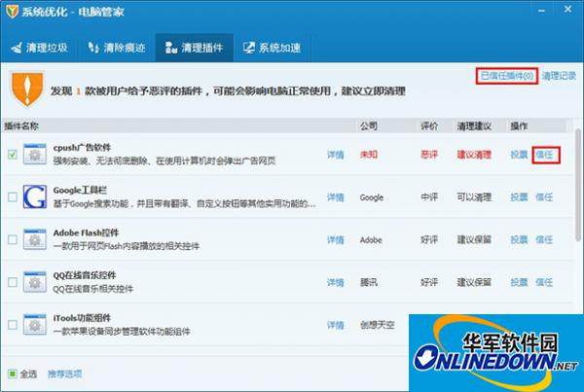Screen dimensions: 584x392
Task: Open the 清理记录 link
Action: point(559,76)
